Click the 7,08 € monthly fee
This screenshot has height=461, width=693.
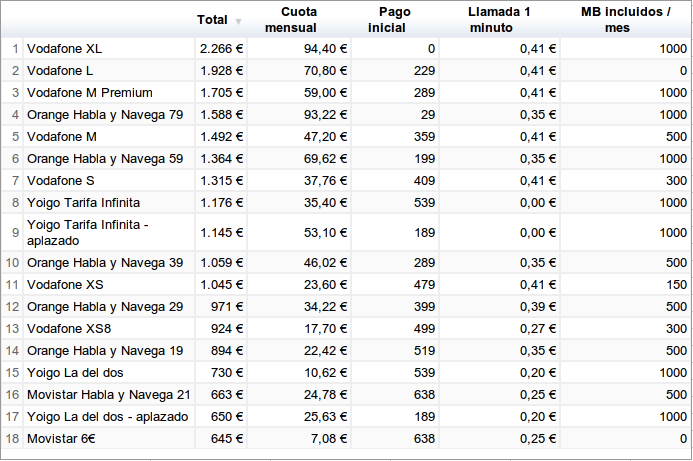pos(328,439)
